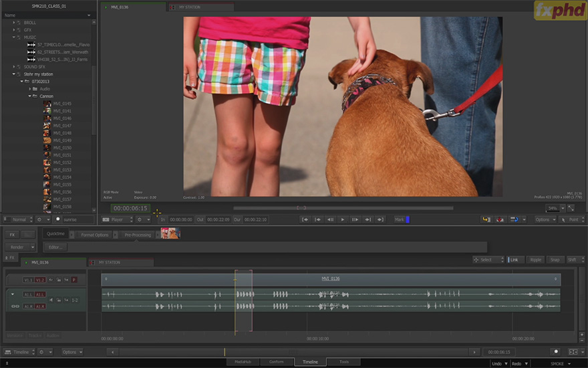The width and height of the screenshot is (588, 368).
Task: Switch to the MediaHub tab
Action: pos(243,362)
